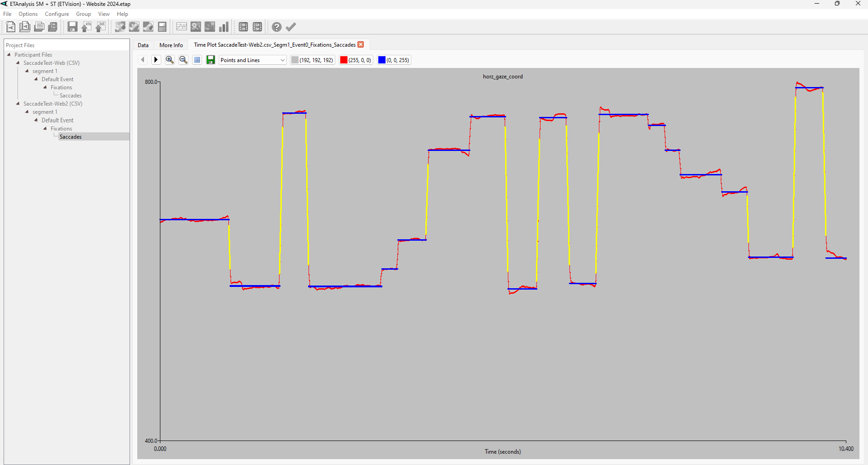This screenshot has width=868, height=465.
Task: Switch to the Data tab
Action: [x=143, y=45]
